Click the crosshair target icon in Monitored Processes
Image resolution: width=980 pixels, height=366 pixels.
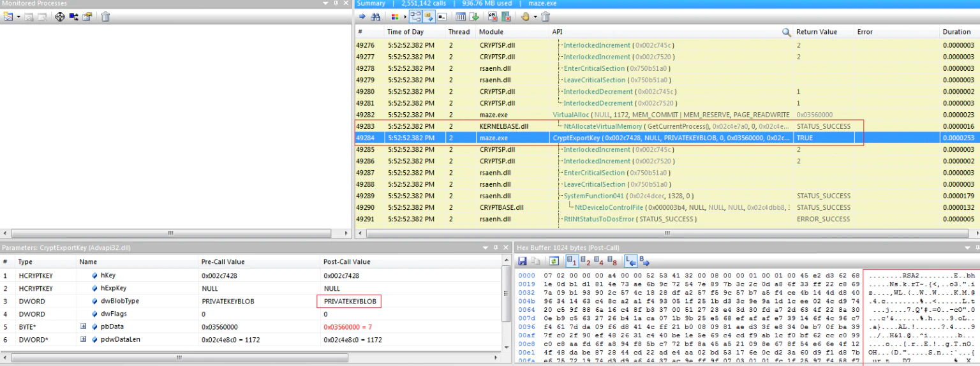click(x=60, y=17)
